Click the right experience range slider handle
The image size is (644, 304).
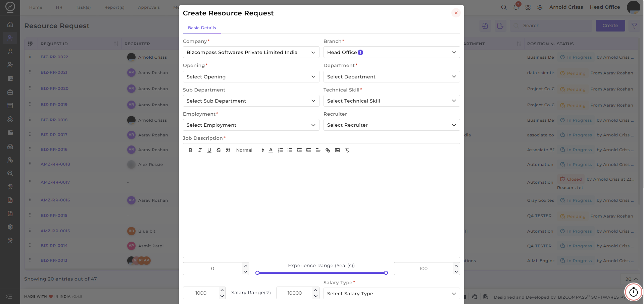coord(386,273)
